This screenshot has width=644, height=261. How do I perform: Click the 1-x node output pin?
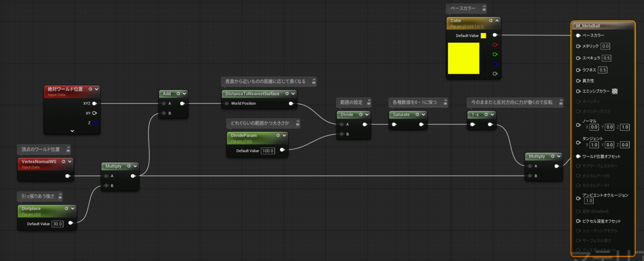click(491, 125)
